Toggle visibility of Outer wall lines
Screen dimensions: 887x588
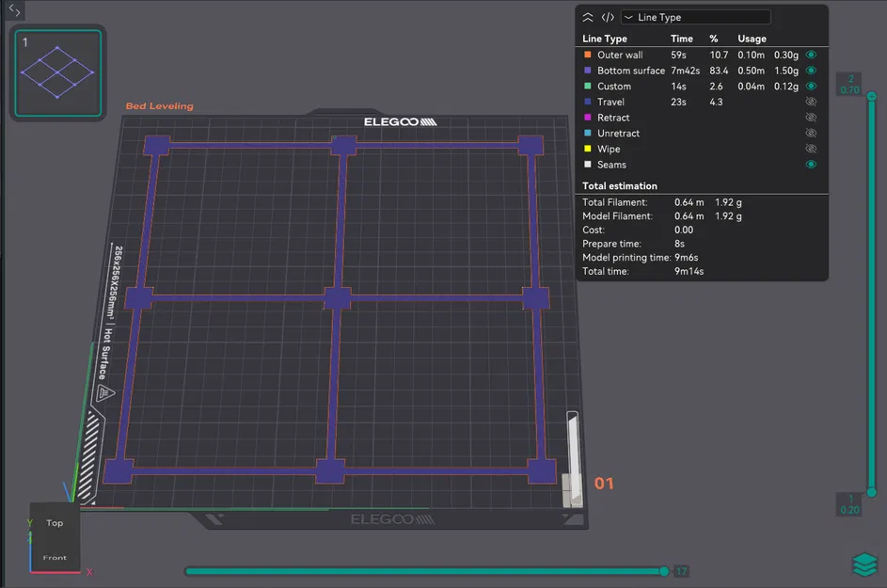click(x=811, y=55)
